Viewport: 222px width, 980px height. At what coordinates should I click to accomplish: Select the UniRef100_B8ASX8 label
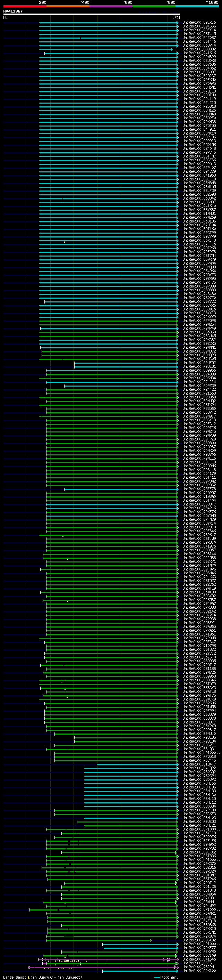199,925
